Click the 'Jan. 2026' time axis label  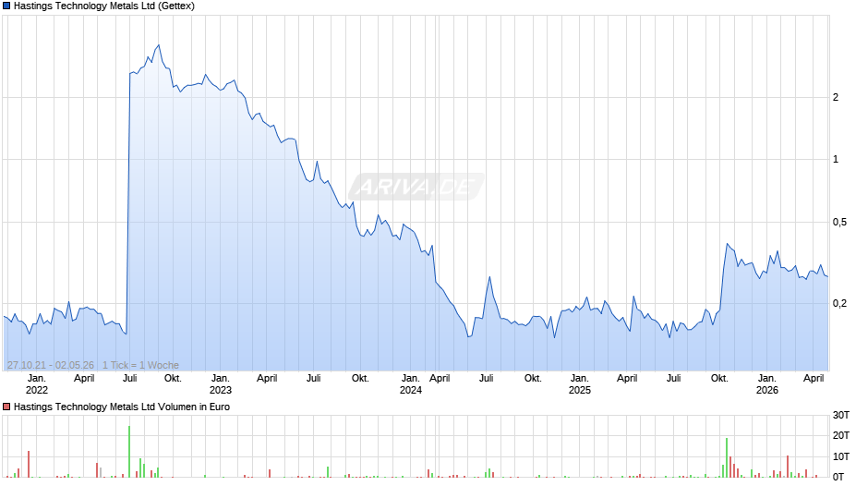pyautogui.click(x=767, y=384)
